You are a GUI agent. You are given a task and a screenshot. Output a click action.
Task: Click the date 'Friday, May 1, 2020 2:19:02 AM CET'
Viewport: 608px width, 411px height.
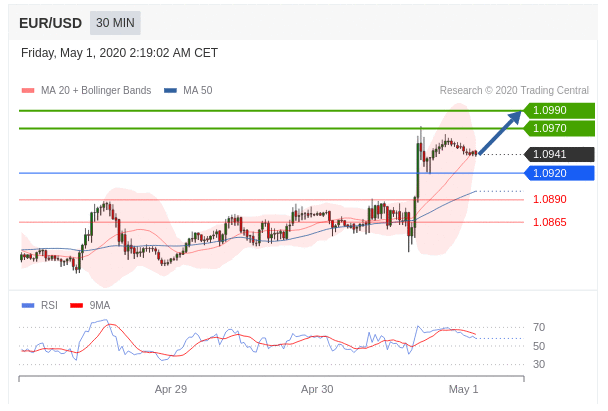click(x=119, y=53)
